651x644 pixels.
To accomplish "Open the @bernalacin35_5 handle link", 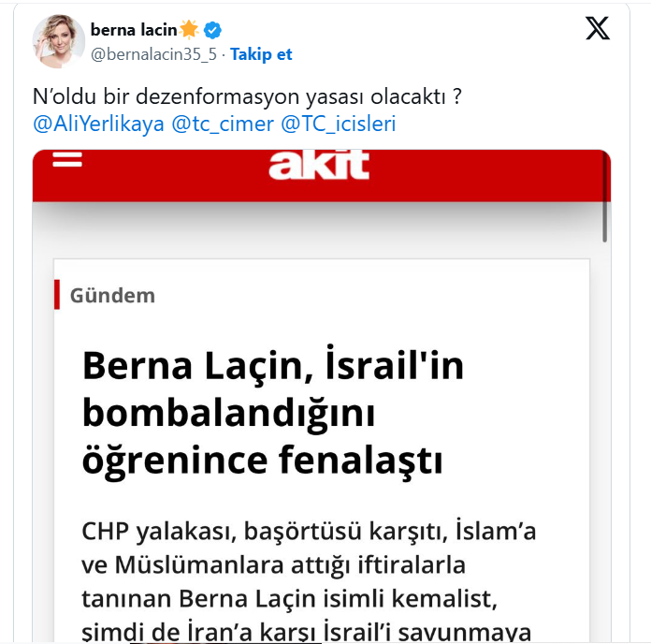I will (153, 54).
